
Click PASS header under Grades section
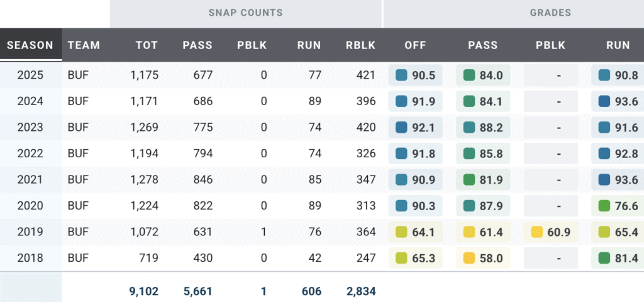482,45
